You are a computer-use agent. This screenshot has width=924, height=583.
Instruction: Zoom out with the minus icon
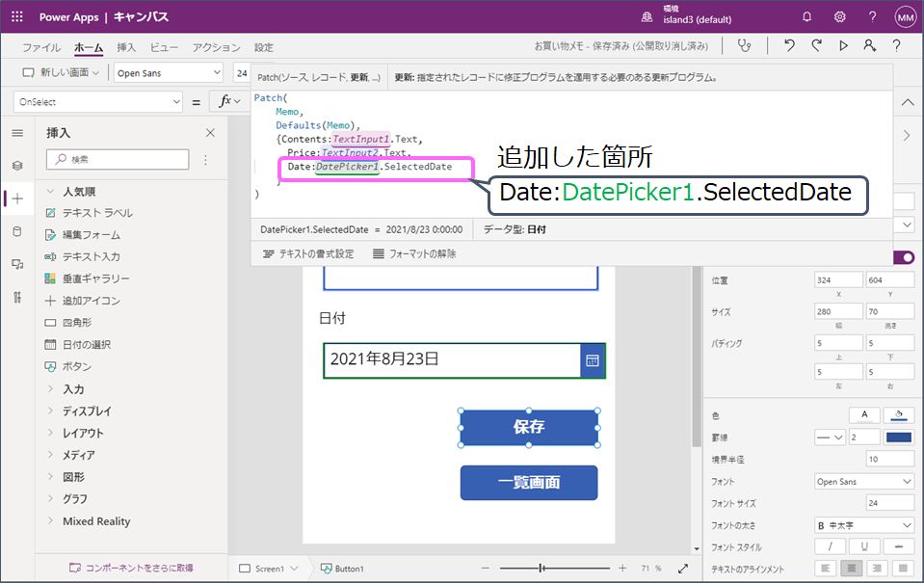pos(485,569)
